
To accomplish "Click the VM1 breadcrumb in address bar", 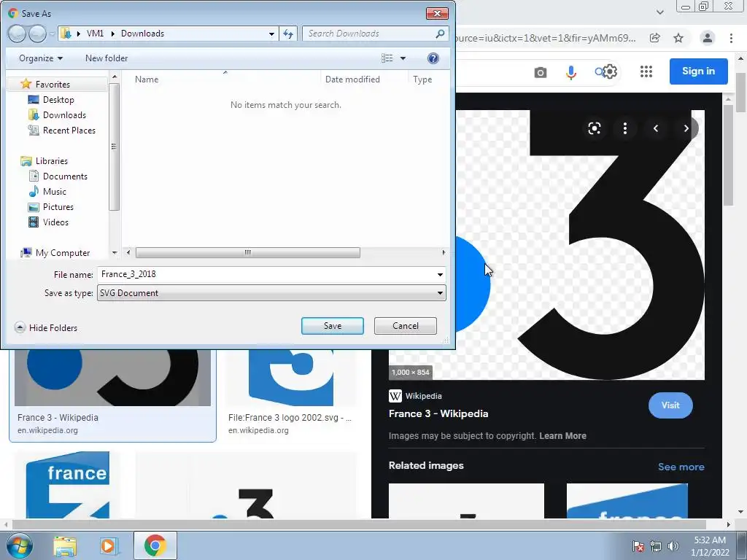I will tap(95, 34).
